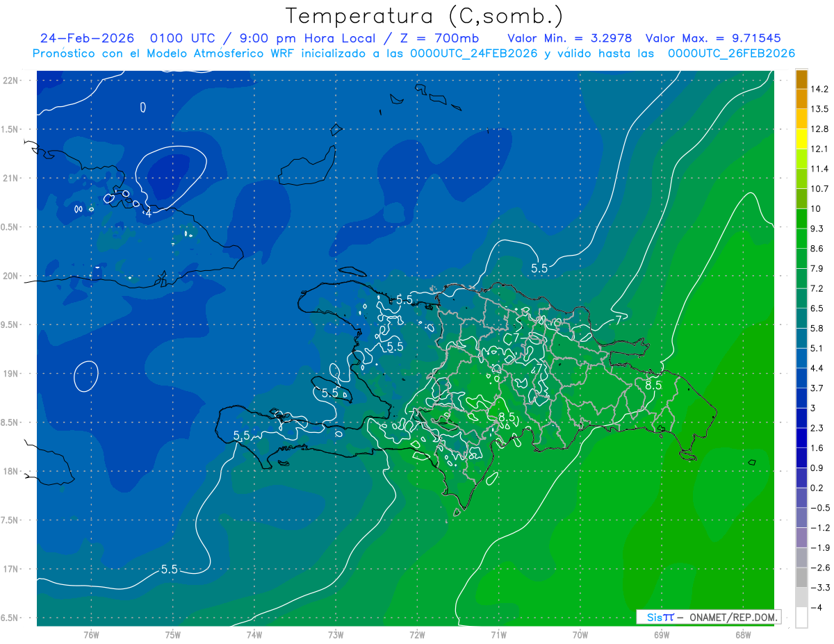Image resolution: width=834 pixels, height=644 pixels.
Task: Click the 'Sisπ' logo text
Action: (x=660, y=617)
